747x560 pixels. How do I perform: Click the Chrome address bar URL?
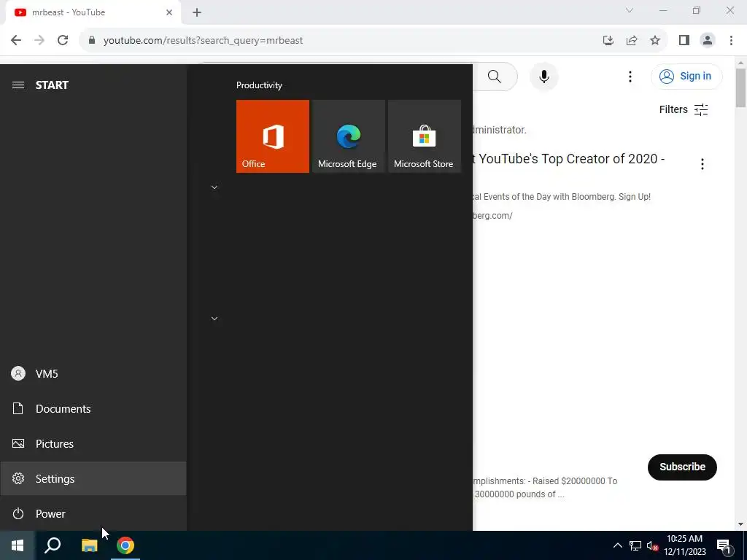pos(203,41)
